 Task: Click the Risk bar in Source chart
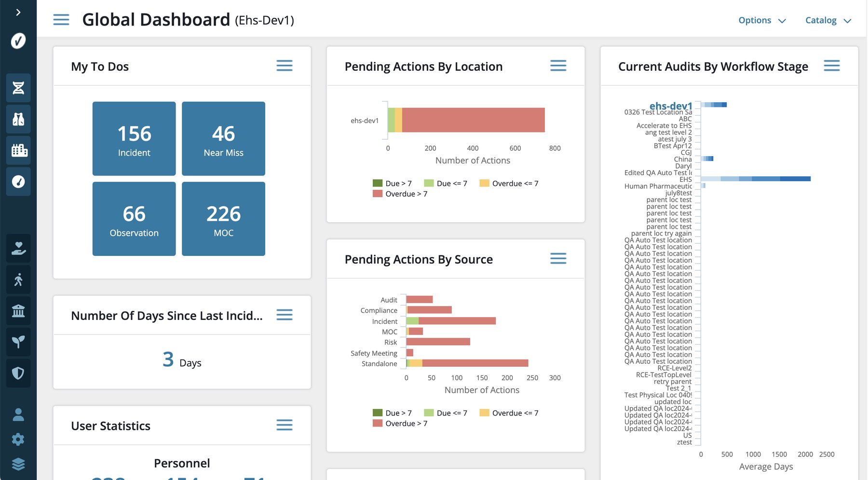pyautogui.click(x=438, y=342)
